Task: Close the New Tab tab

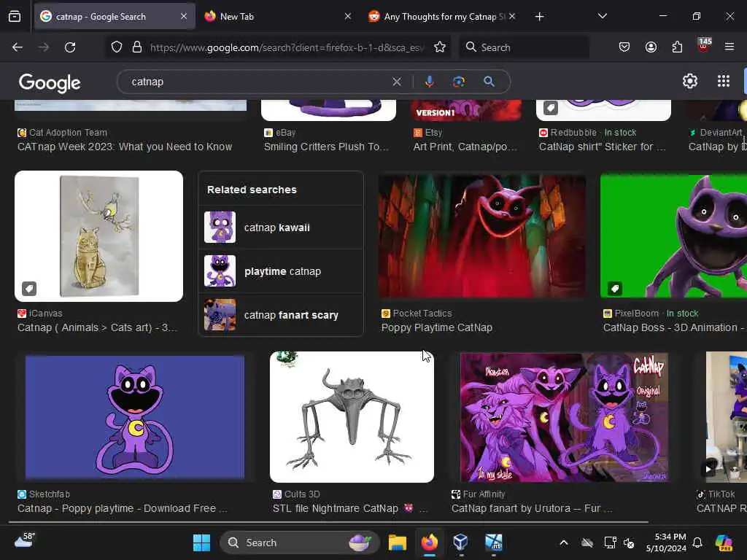Action: point(348,16)
